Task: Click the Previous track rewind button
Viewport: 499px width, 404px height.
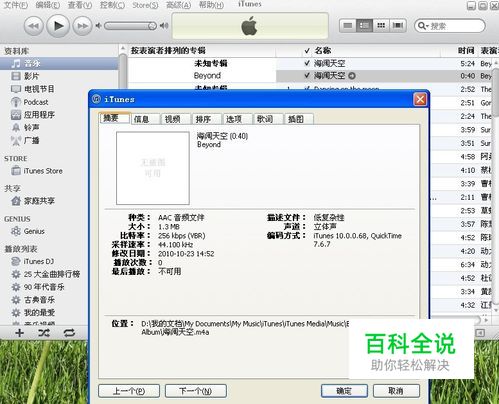Action: coord(33,26)
